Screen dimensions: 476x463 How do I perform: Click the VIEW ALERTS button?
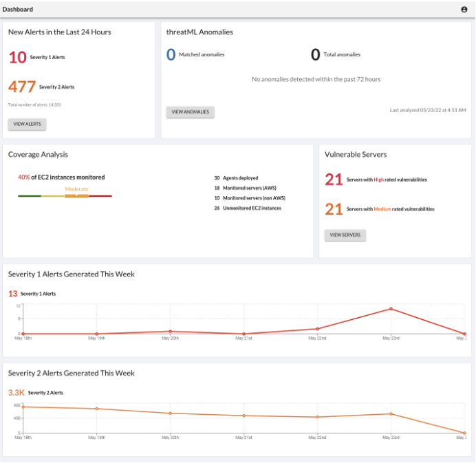tap(27, 124)
